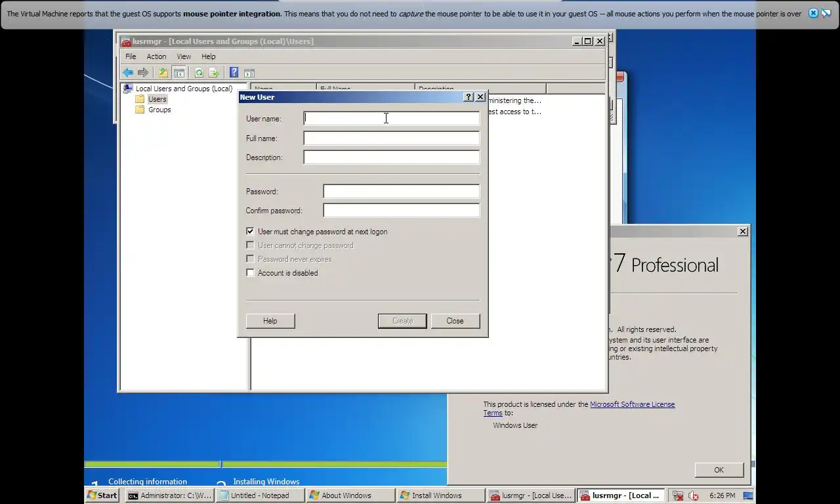Click the blue Help toolbar icon
Screen dimensions: 840x504
pyautogui.click(x=234, y=73)
